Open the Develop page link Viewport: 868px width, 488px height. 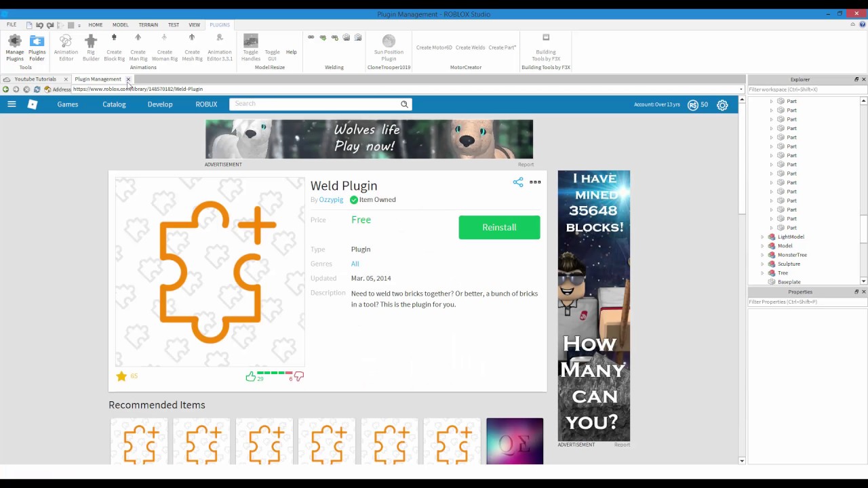point(160,104)
